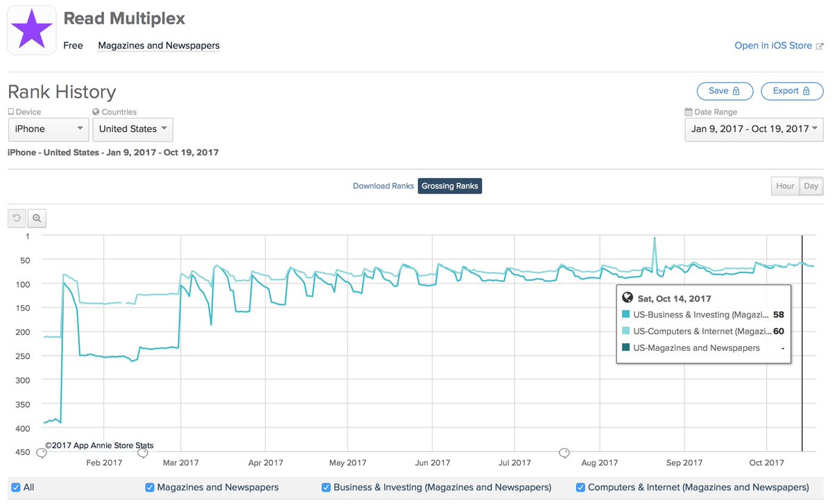This screenshot has height=504, width=832.
Task: Toggle Business & Investing category checkbox
Action: pos(326,487)
